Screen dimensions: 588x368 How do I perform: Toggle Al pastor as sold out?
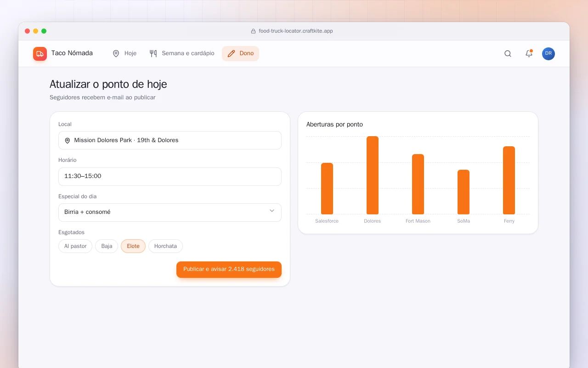pyautogui.click(x=75, y=246)
